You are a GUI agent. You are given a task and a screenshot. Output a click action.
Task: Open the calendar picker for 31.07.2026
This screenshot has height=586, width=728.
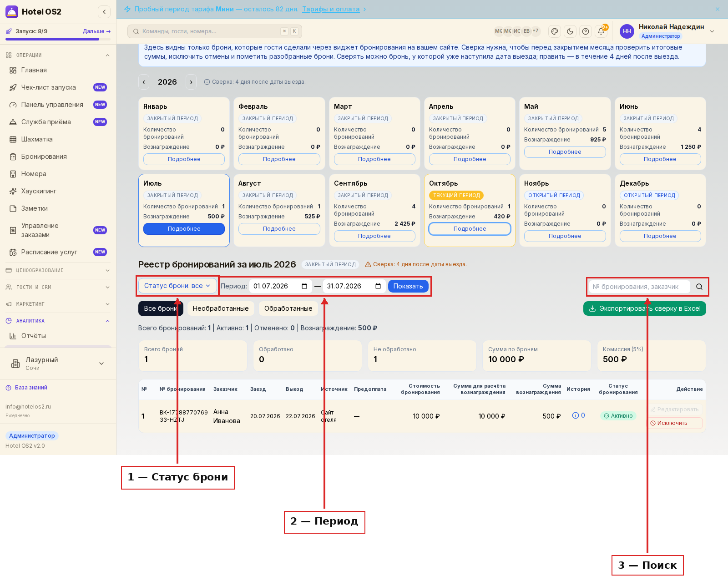pos(378,286)
